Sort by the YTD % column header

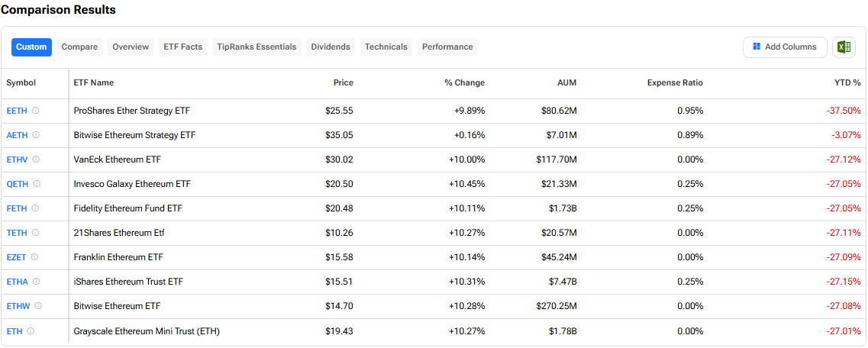coord(848,83)
